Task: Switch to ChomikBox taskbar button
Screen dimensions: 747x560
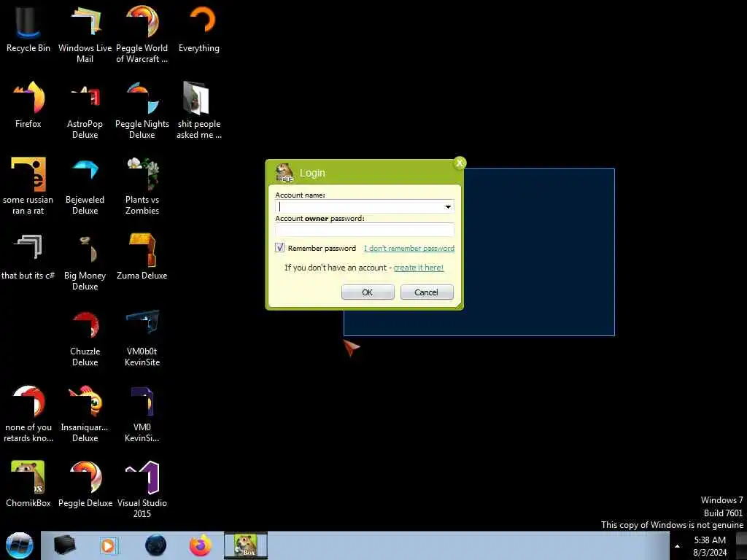Action: [246, 545]
